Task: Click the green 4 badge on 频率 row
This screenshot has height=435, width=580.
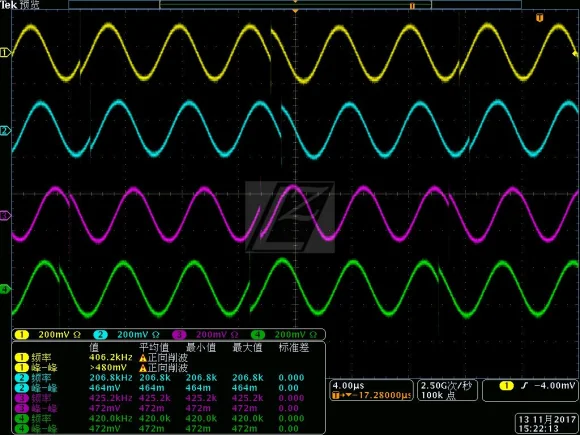Action: tap(21, 419)
